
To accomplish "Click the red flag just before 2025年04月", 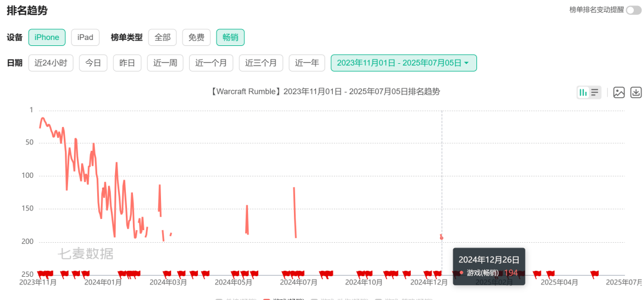I will (x=550, y=273).
